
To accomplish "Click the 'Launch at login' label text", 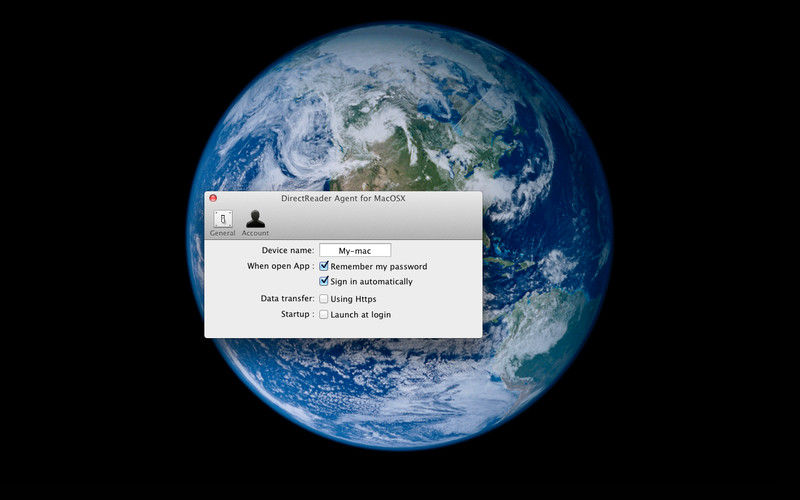I will point(360,315).
